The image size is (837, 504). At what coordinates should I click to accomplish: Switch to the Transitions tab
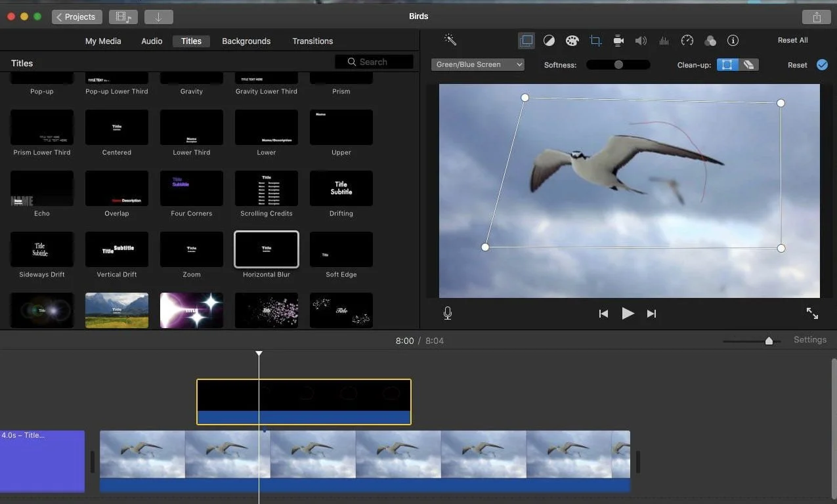312,41
